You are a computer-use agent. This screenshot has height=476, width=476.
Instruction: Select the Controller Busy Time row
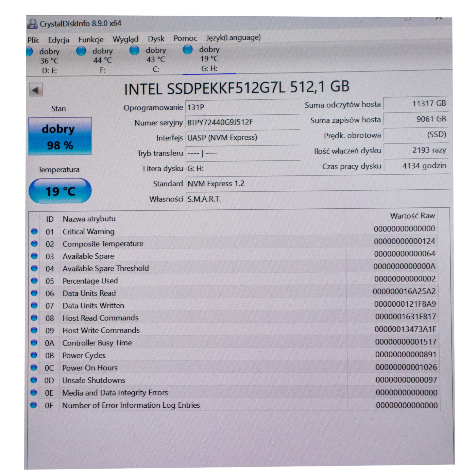point(233,343)
